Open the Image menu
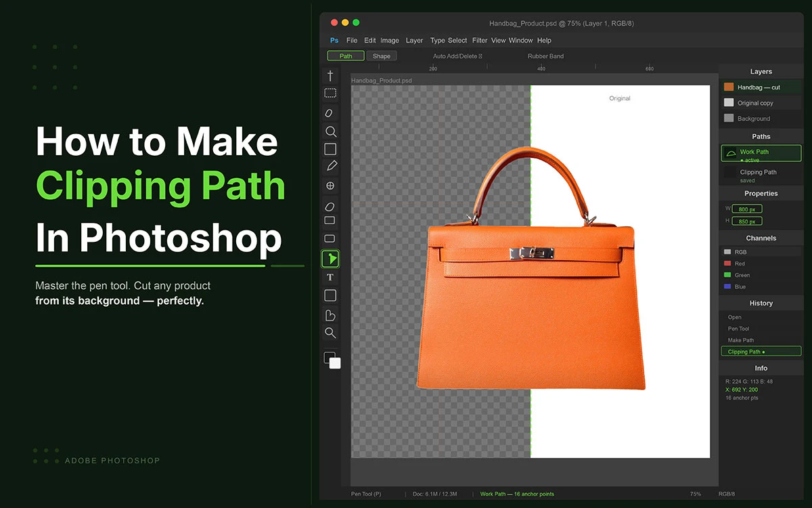Image resolution: width=812 pixels, height=508 pixels. [390, 41]
